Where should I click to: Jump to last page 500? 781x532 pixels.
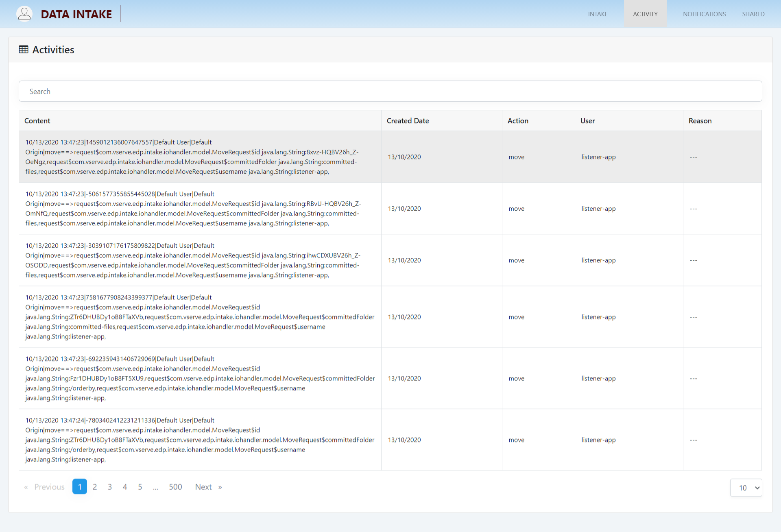(175, 487)
